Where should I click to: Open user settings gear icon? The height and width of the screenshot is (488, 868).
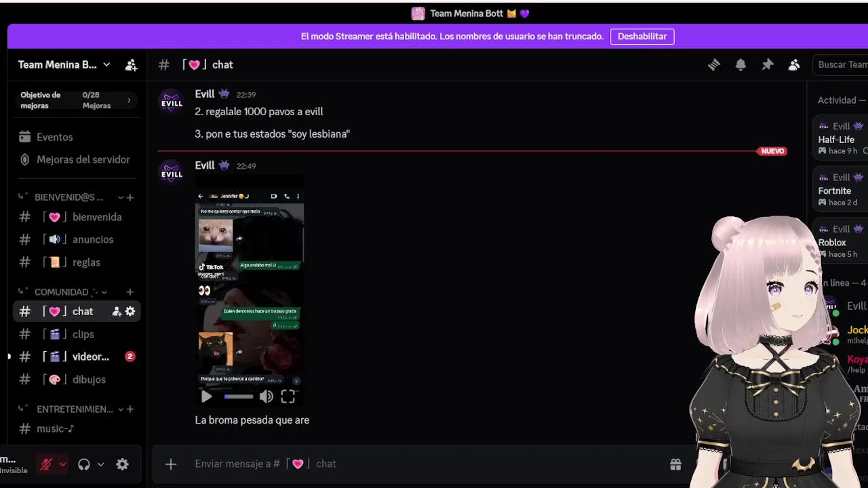(x=122, y=464)
